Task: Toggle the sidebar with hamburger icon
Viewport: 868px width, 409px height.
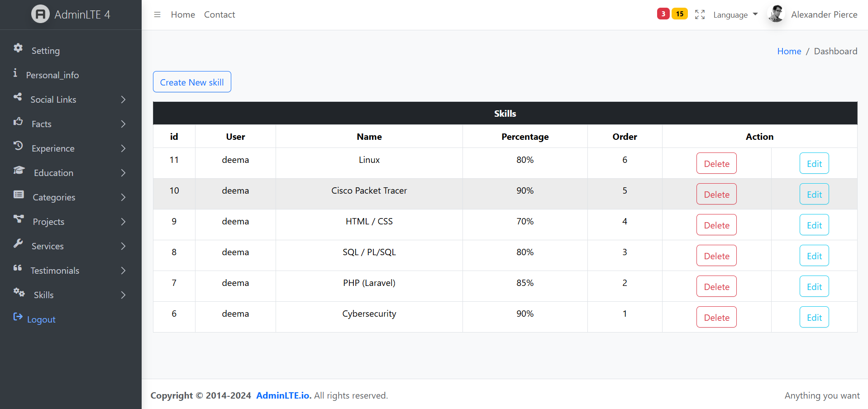Action: [157, 14]
